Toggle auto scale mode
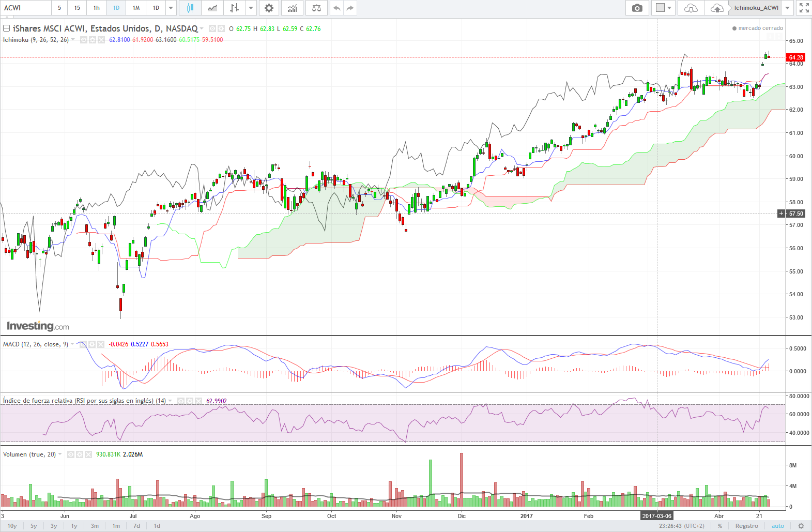This screenshot has height=532, width=812. click(778, 526)
